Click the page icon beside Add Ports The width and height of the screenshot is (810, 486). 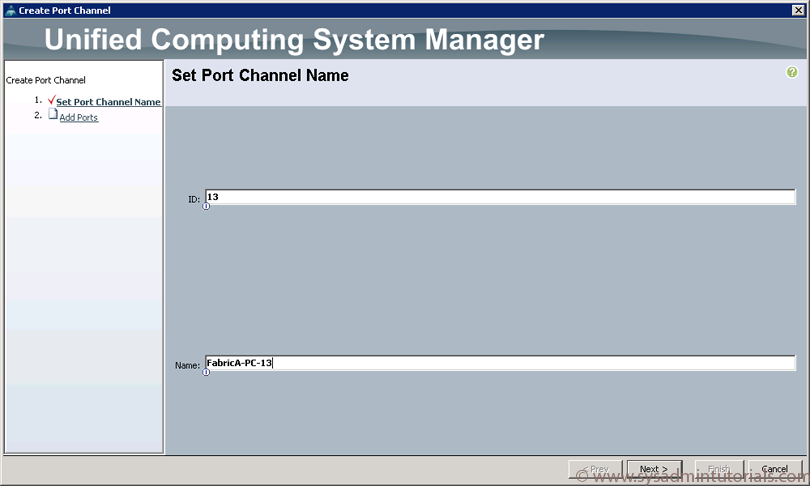tap(53, 114)
